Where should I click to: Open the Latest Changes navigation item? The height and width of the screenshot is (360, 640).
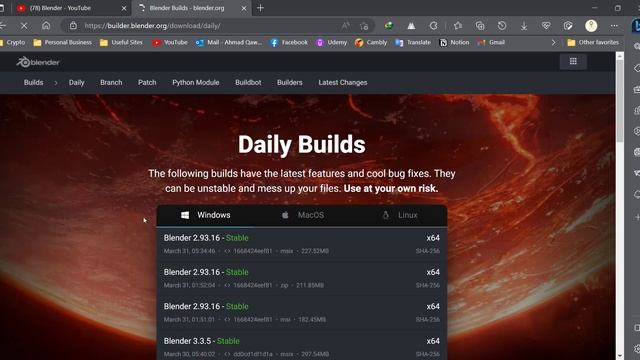(x=343, y=82)
